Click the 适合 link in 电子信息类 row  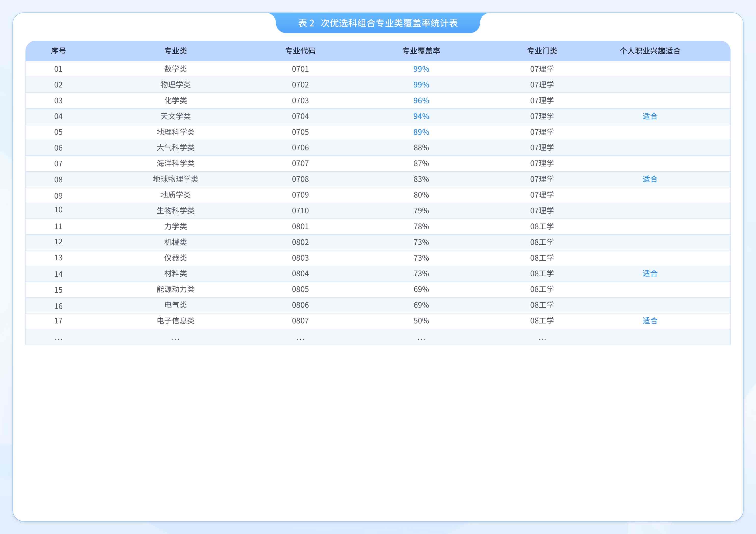point(649,321)
